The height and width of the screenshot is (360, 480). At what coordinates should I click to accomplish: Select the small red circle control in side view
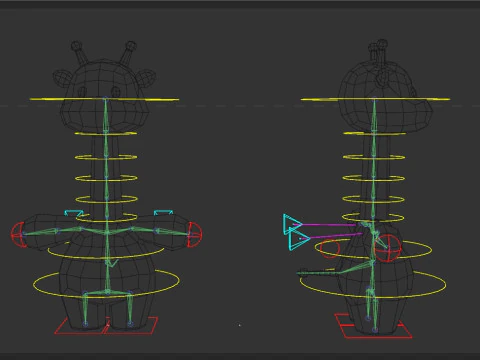point(329,248)
